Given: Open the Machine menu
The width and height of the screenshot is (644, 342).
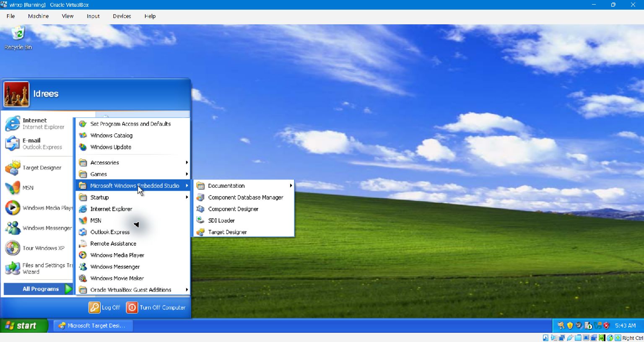Looking at the screenshot, I should coord(38,16).
